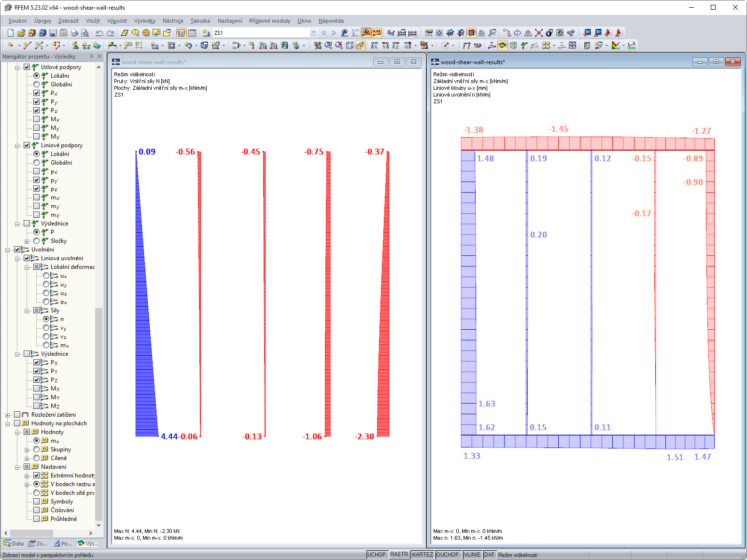Toggle the table view
The height and width of the screenshot is (560, 747).
click(x=192, y=33)
